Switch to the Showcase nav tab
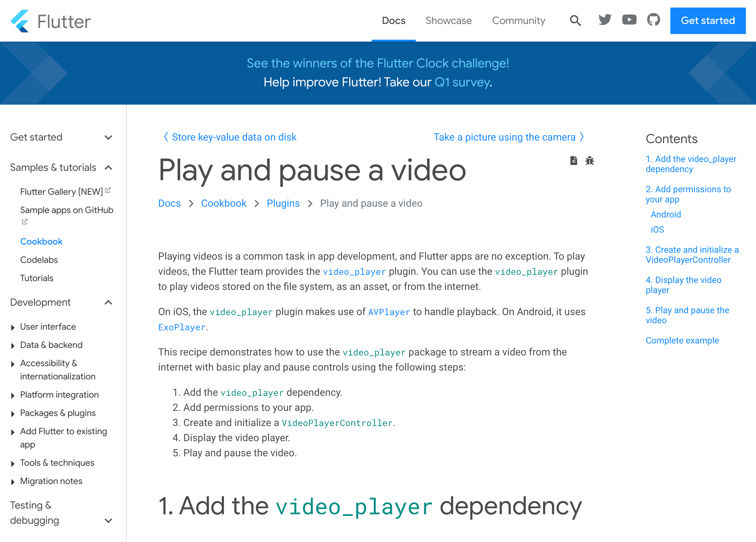Viewport: 756px width, 542px height. [448, 21]
